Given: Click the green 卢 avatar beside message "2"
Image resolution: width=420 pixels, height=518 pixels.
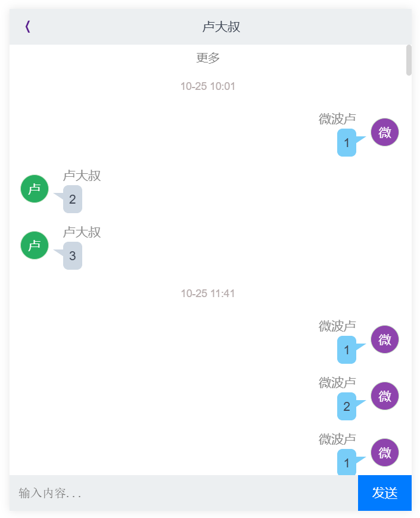Looking at the screenshot, I should tap(35, 189).
